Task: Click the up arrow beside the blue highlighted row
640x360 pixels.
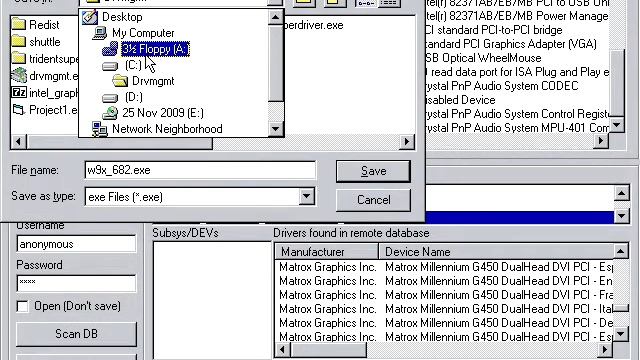Action: click(621, 193)
